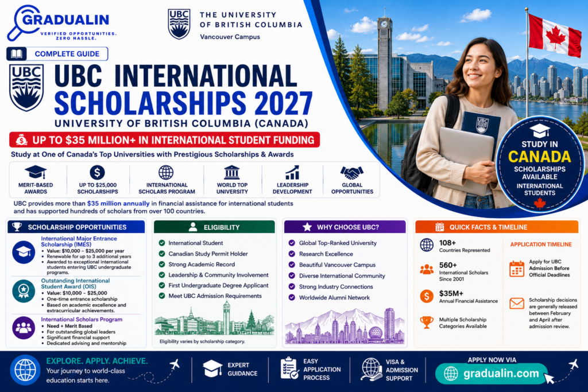
Task: Click the group icon beside International Scholars Program
Action: click(x=24, y=328)
